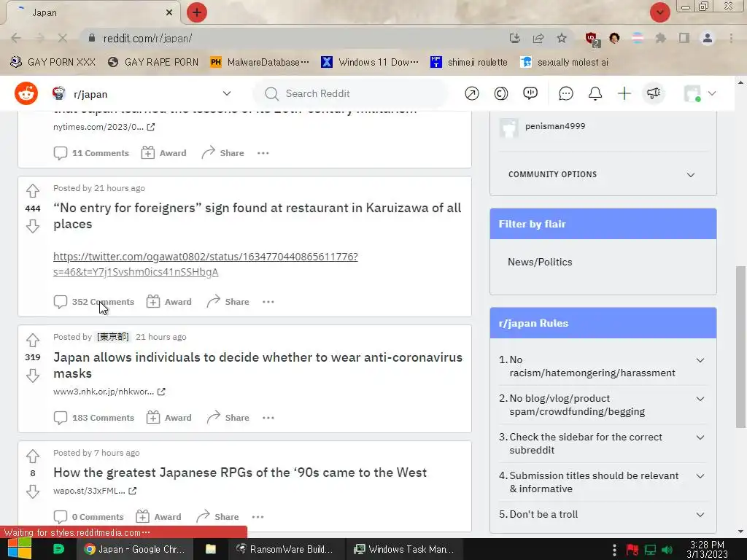Open the Reddit Talk icon
This screenshot has width=747, height=560.
click(x=530, y=94)
